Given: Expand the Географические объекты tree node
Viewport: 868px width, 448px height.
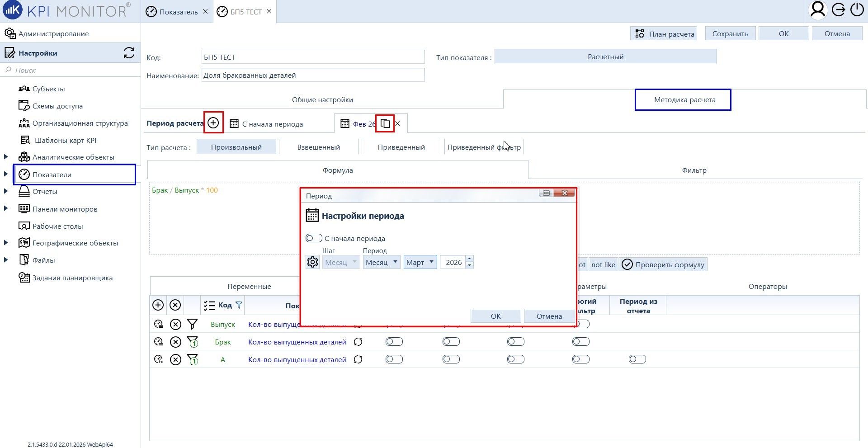Looking at the screenshot, I should coord(6,243).
